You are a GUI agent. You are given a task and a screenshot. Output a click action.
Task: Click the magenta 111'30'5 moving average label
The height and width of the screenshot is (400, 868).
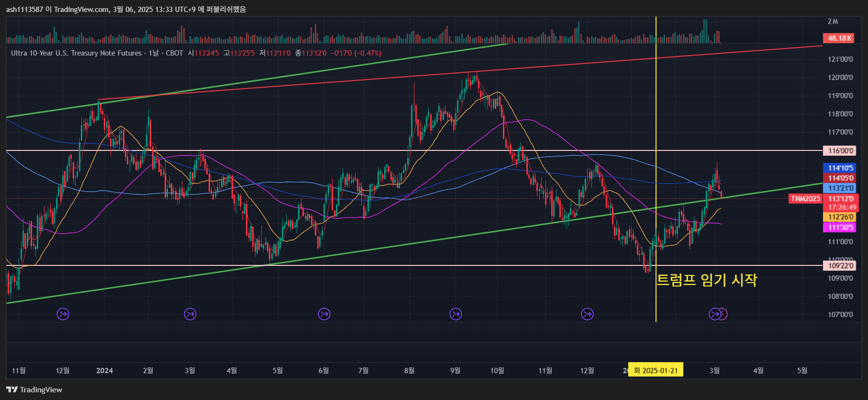click(x=840, y=228)
